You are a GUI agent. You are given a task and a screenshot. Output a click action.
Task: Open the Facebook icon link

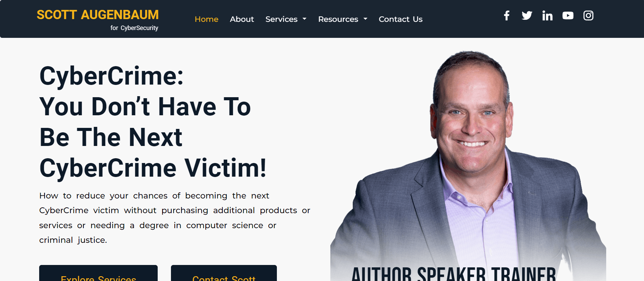tap(507, 16)
